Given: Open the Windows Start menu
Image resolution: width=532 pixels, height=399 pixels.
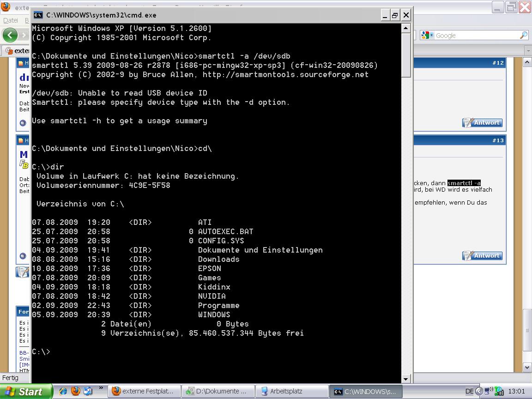Looking at the screenshot, I should [x=26, y=392].
